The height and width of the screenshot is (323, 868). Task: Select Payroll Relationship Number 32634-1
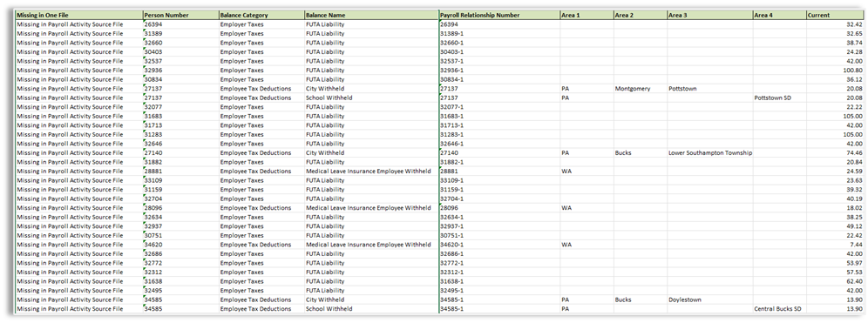point(498,217)
